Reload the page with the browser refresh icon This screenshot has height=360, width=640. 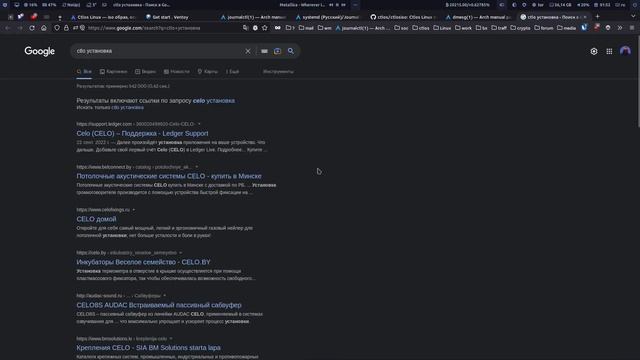(32, 28)
